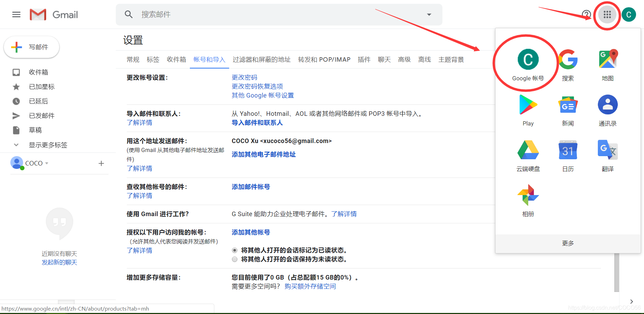This screenshot has height=314, width=644.
Task: Click 更多 at apps panel bottom
Action: point(568,243)
